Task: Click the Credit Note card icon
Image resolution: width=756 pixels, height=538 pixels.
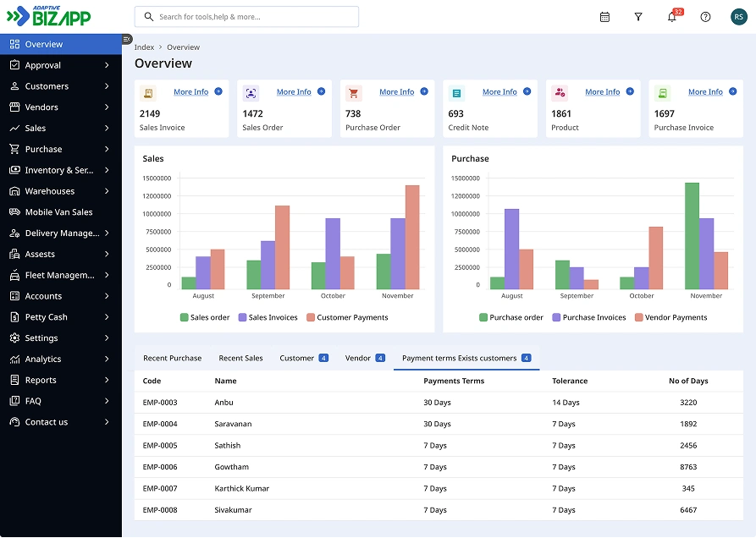Action: [456, 94]
